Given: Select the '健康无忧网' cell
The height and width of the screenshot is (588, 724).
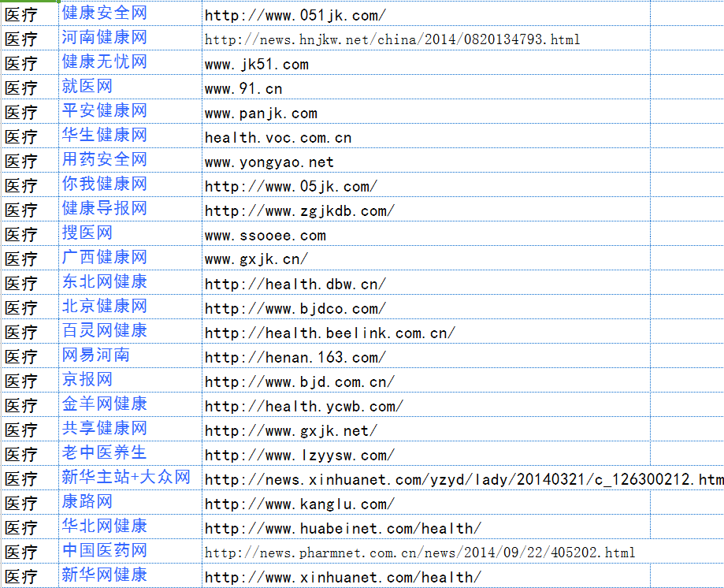Looking at the screenshot, I should tap(130, 62).
